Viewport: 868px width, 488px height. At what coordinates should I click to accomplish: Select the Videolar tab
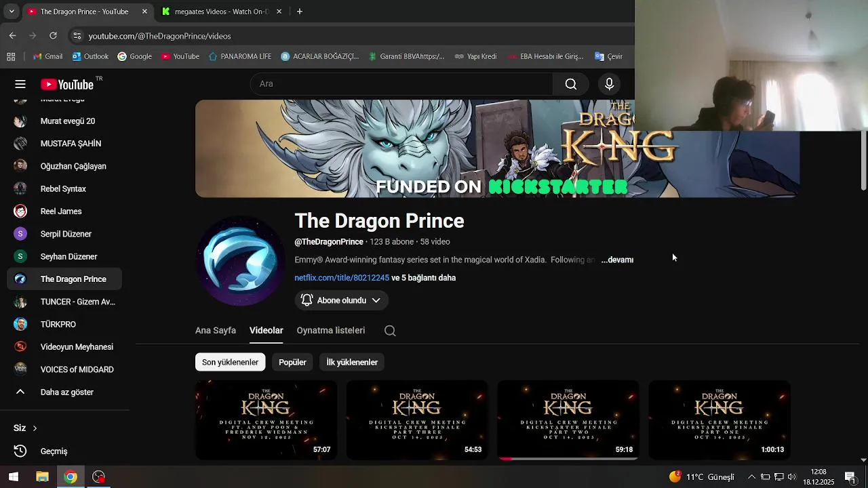point(266,331)
